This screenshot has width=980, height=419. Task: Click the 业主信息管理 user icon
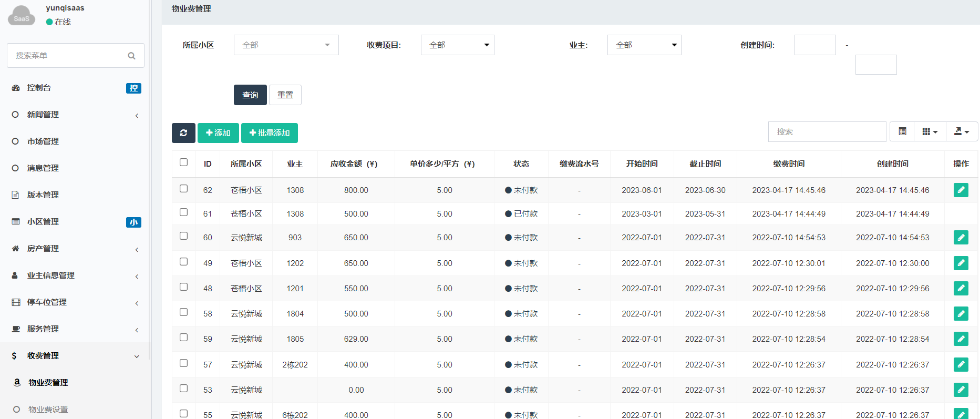click(15, 275)
